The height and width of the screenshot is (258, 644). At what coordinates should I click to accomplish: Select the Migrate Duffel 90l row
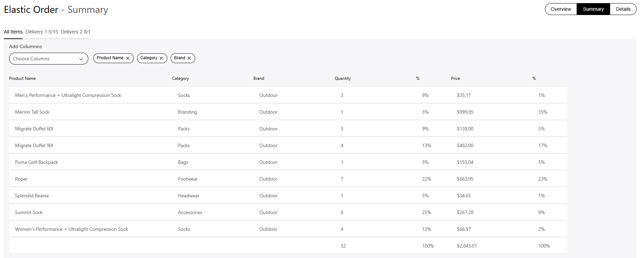coord(34,145)
